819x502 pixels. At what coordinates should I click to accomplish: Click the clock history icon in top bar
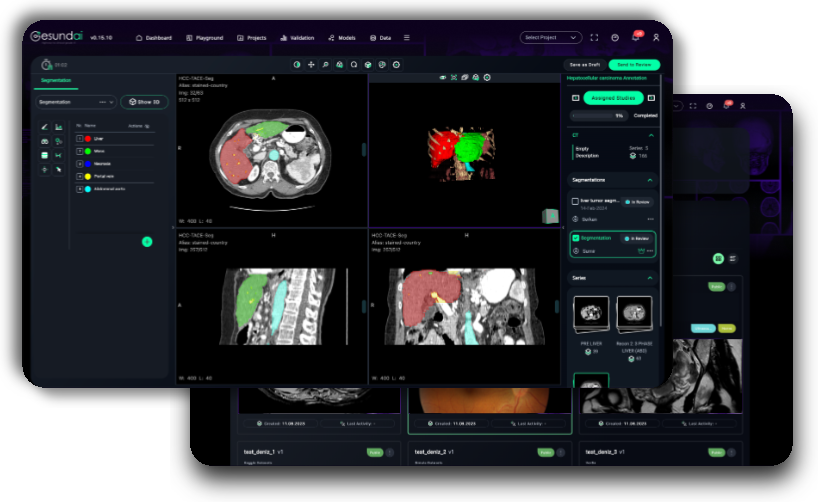pyautogui.click(x=615, y=38)
